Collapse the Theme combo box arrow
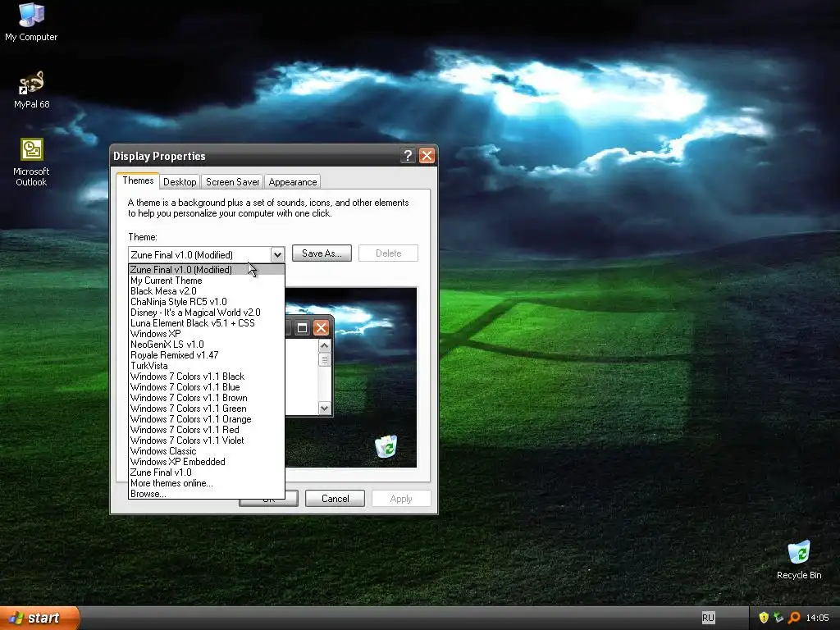Image resolution: width=840 pixels, height=630 pixels. click(277, 254)
